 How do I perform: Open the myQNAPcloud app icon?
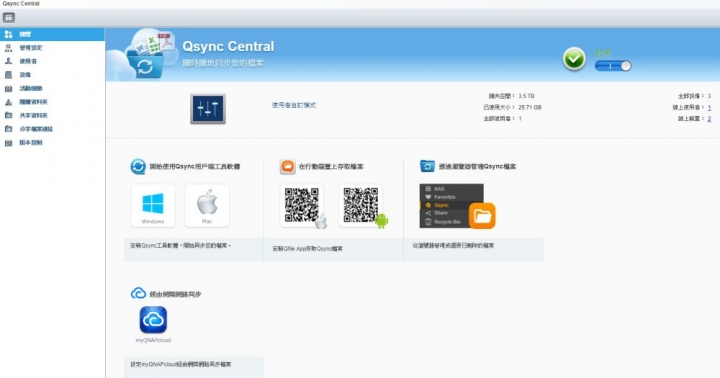click(153, 320)
